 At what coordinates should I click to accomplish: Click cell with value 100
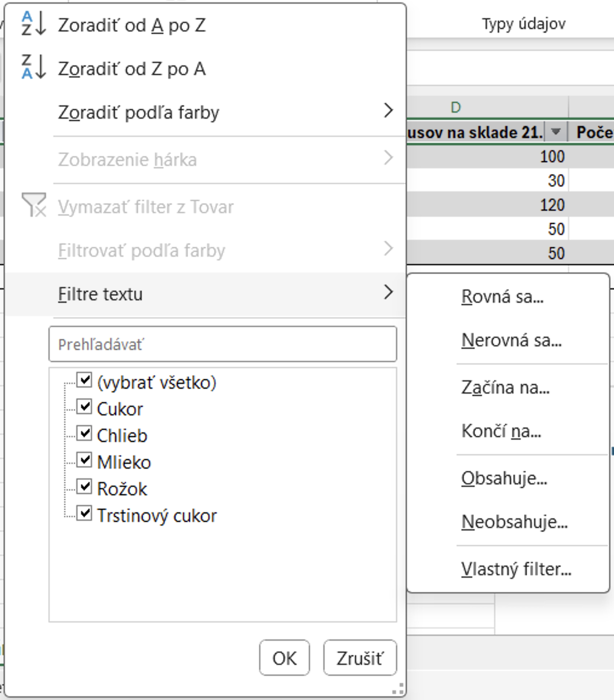click(x=487, y=157)
